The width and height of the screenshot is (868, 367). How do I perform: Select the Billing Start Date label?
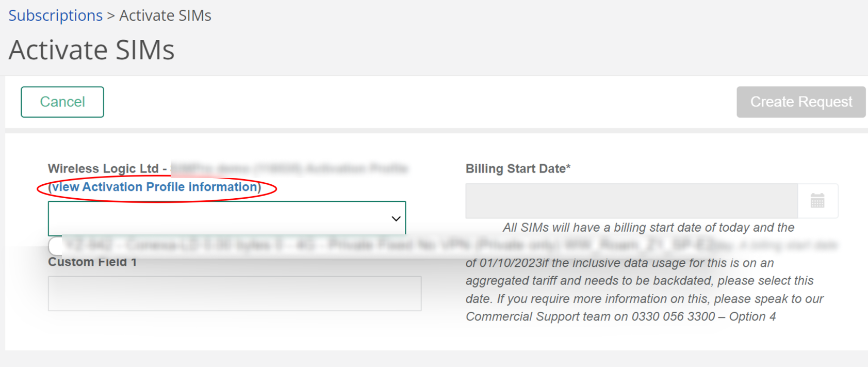click(517, 168)
